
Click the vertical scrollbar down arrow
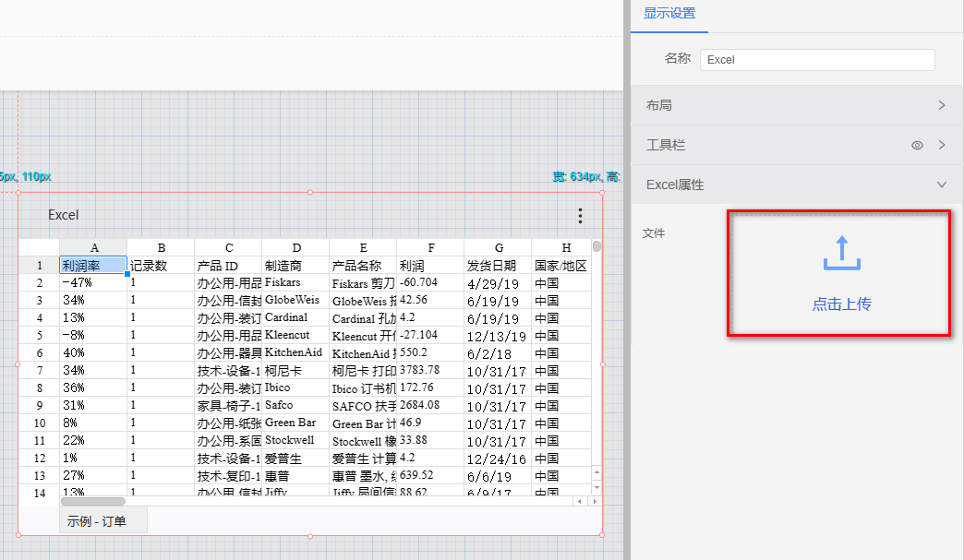[x=596, y=486]
